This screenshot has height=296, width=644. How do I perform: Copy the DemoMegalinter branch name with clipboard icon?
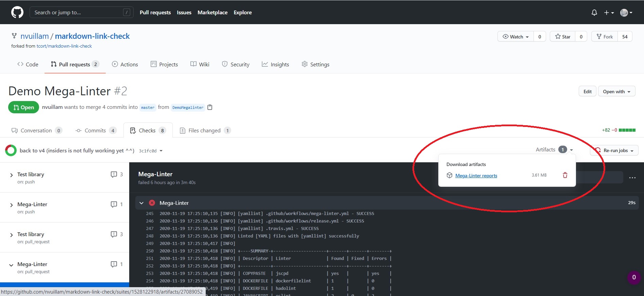(x=210, y=107)
